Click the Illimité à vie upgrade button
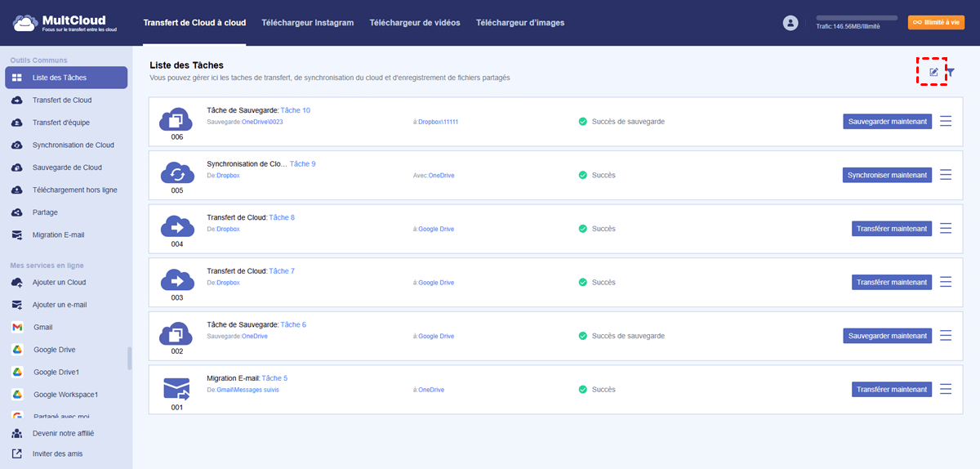The width and height of the screenshot is (980, 469). (936, 23)
